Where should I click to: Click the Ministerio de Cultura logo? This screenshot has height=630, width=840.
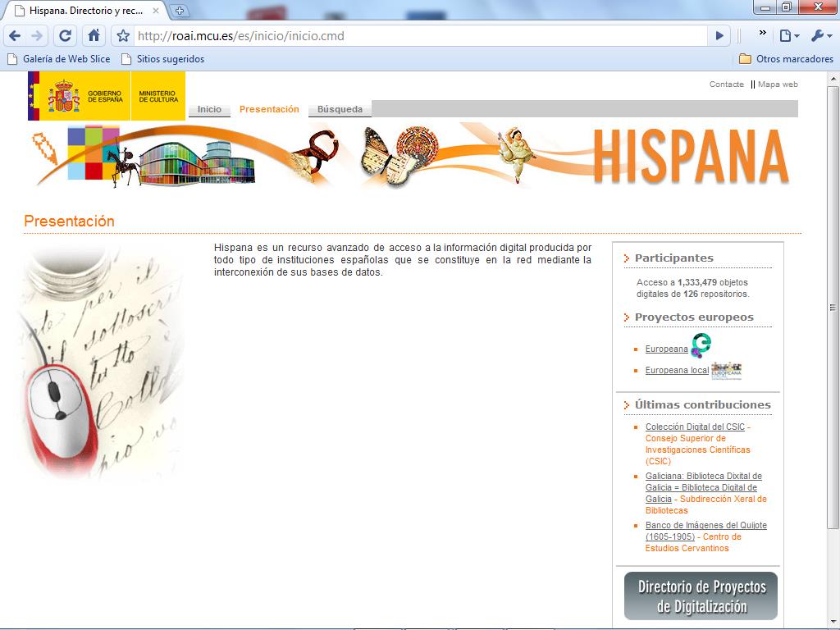pos(158,96)
